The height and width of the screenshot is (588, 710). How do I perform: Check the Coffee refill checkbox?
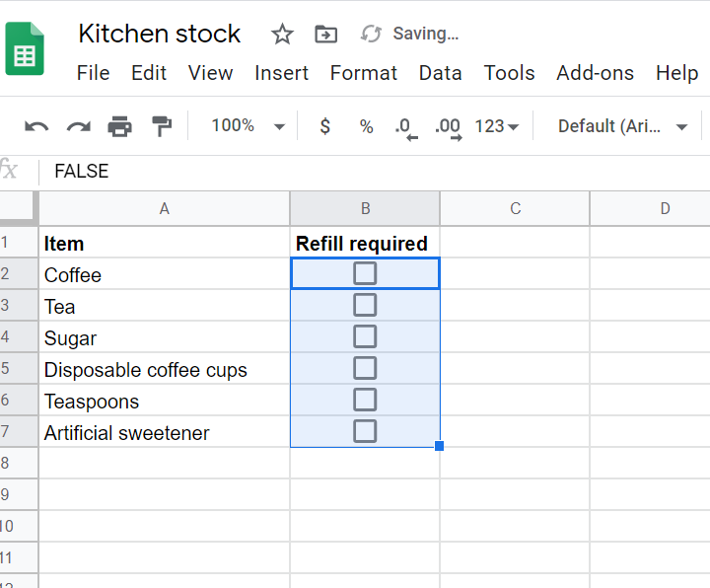tap(365, 273)
